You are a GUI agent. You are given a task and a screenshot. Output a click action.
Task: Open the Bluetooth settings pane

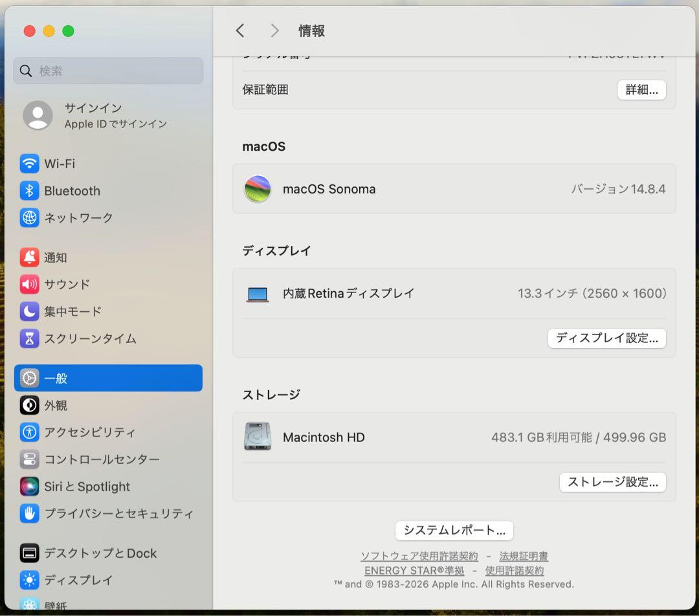[x=108, y=191]
